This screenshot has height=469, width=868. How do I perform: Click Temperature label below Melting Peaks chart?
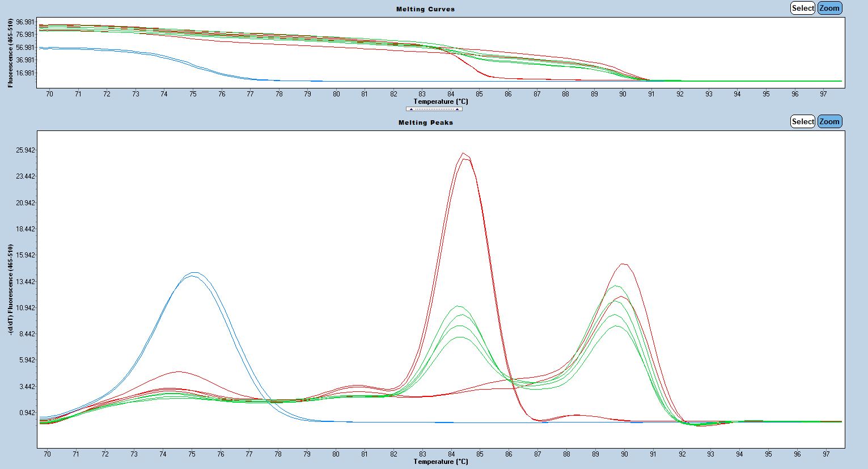[441, 462]
